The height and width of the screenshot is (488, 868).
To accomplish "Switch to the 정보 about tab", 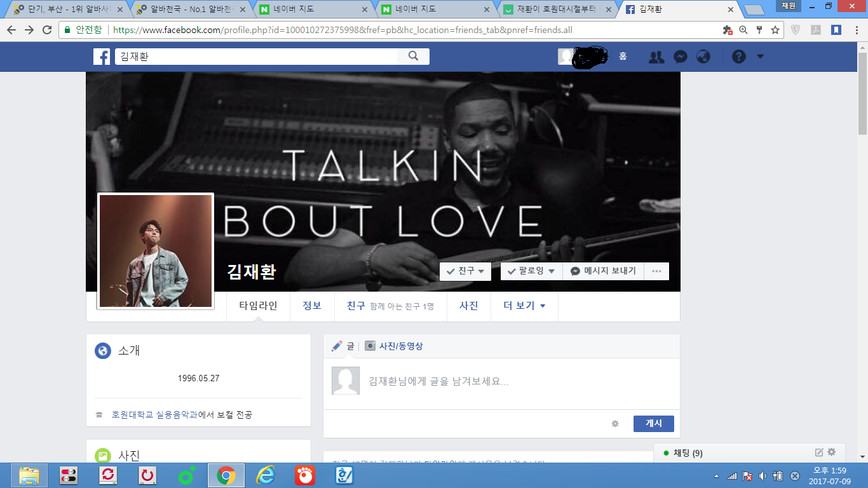I will (x=312, y=306).
